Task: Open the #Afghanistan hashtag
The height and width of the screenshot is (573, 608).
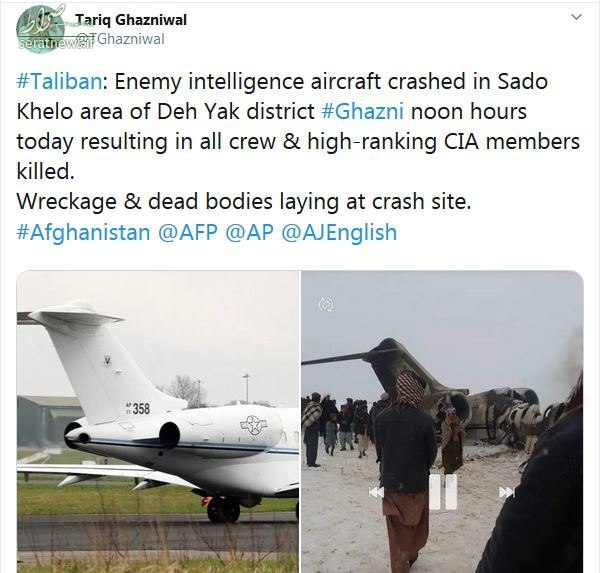Action: coord(83,232)
